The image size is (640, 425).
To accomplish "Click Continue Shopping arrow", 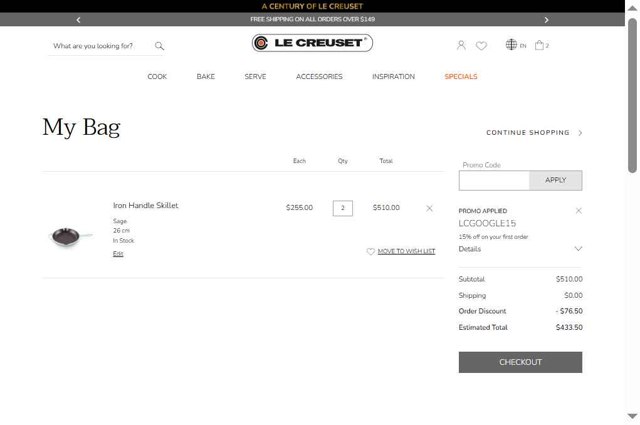I will [x=580, y=133].
